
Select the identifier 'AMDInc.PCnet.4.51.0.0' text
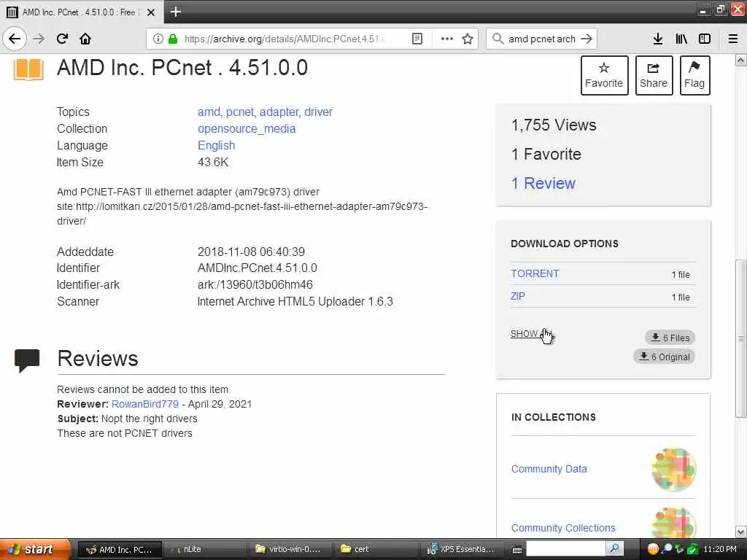point(258,268)
